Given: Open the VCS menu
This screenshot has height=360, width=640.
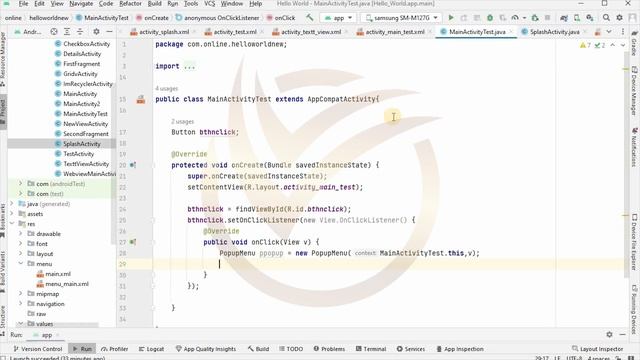Looking at the screenshot, I should click(x=209, y=4).
